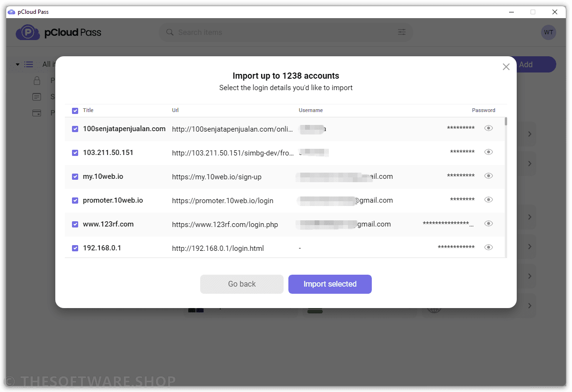The height and width of the screenshot is (392, 572).
Task: Select the 100senjatapenjualan.com title text
Action: click(x=124, y=129)
